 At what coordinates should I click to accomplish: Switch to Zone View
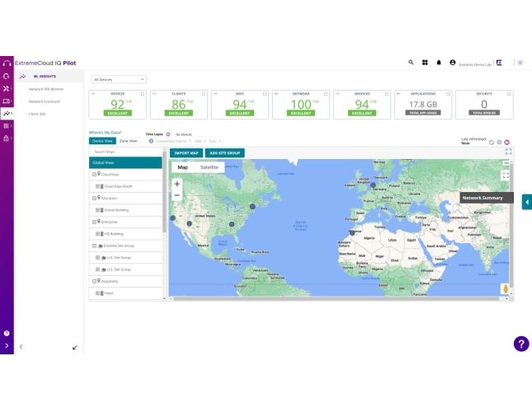(128, 141)
